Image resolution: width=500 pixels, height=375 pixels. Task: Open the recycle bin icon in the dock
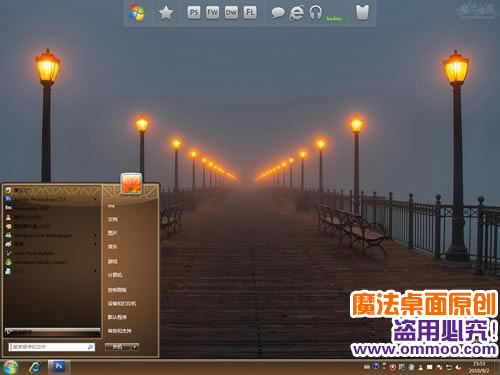(x=362, y=13)
